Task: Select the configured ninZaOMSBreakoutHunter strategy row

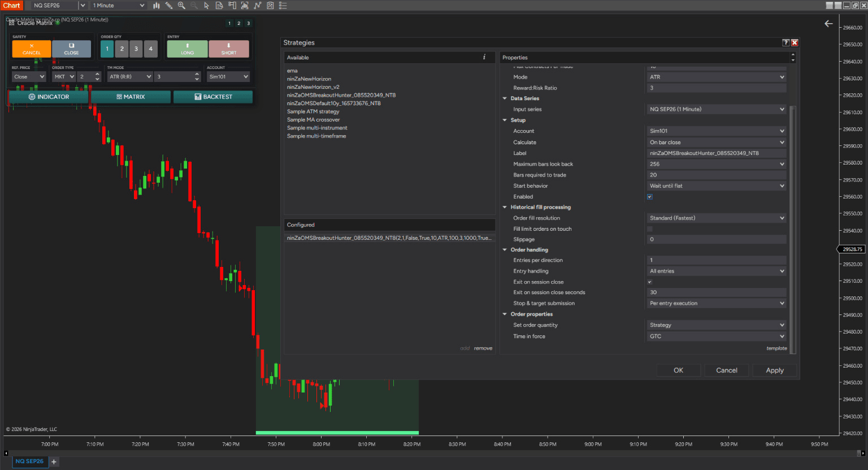Action: (x=389, y=238)
